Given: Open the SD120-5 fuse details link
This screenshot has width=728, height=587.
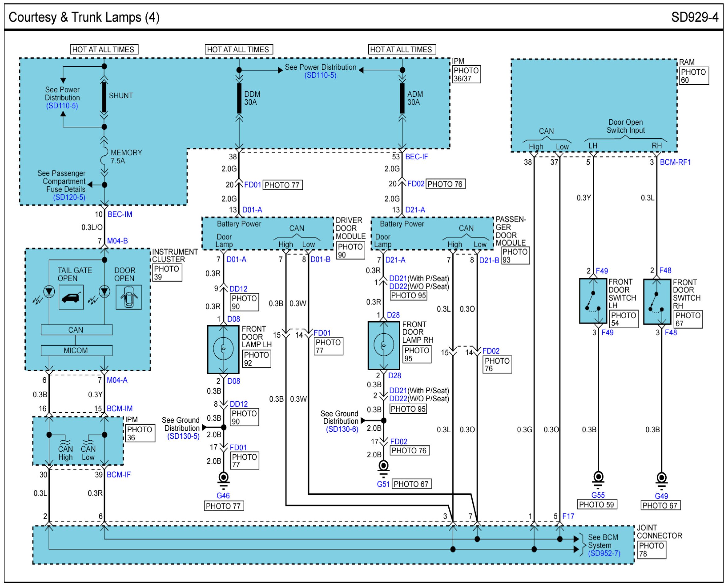Looking at the screenshot, I should coord(69,198).
